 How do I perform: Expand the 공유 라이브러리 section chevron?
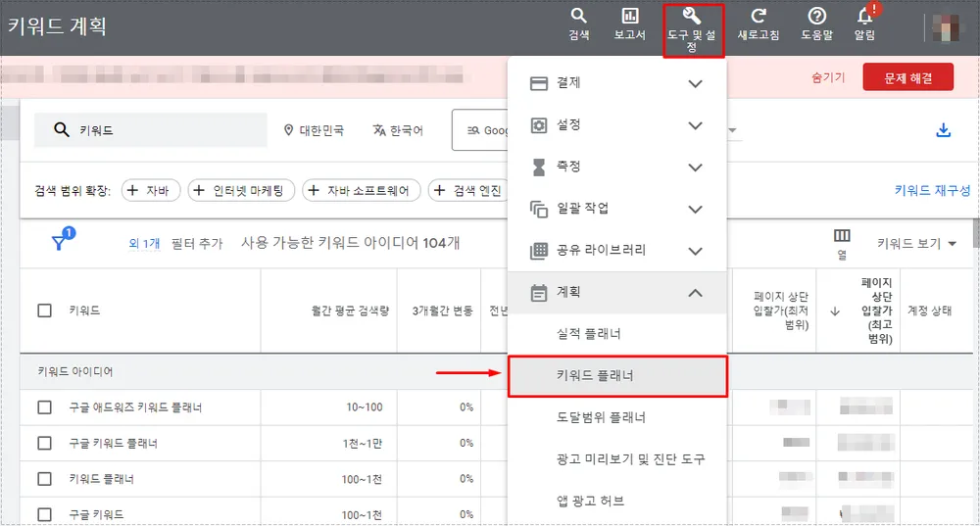(695, 251)
